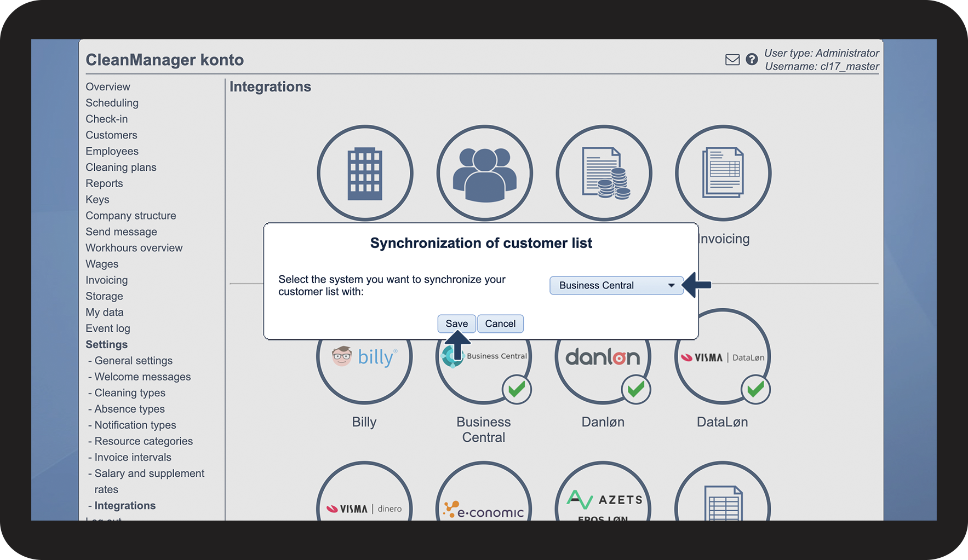Screen dimensions: 968x560
Task: Click the Visma dinero integration logo
Action: (x=364, y=507)
